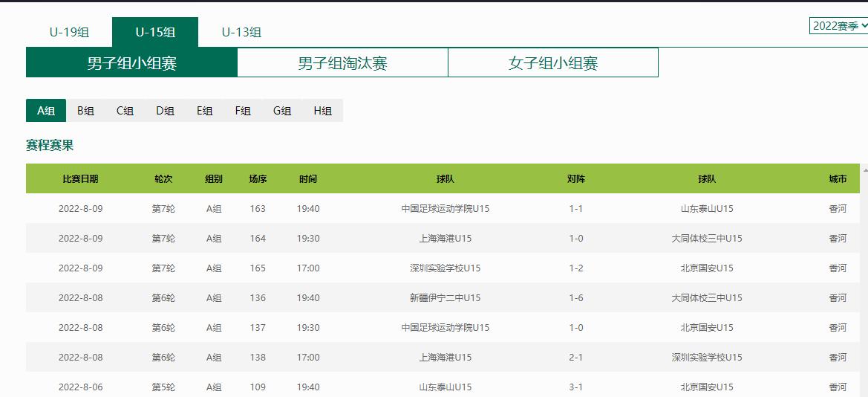The image size is (868, 397).
Task: Click match number 164 cell
Action: pyautogui.click(x=258, y=239)
